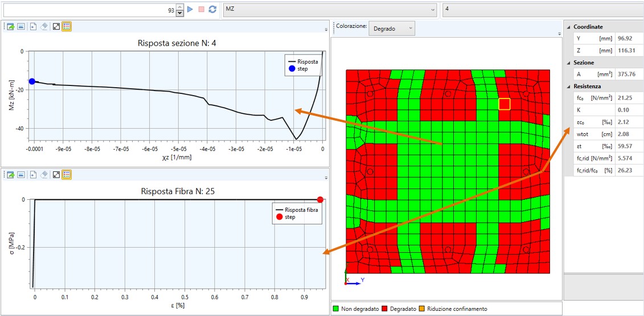Click the save image icon in the section response toolbar
The height and width of the screenshot is (316, 644).
coord(20,26)
